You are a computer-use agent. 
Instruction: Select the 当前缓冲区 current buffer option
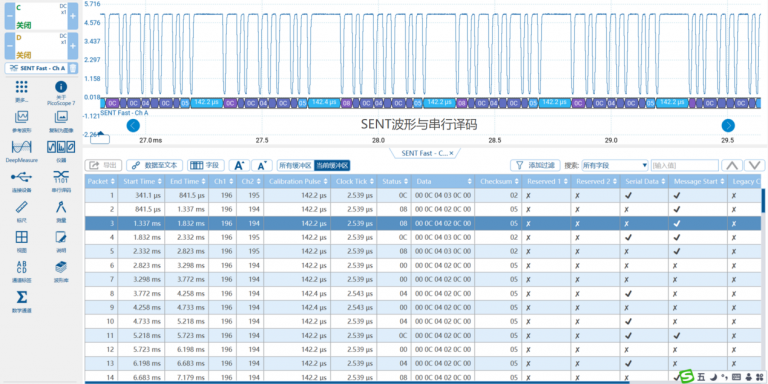[x=332, y=166]
